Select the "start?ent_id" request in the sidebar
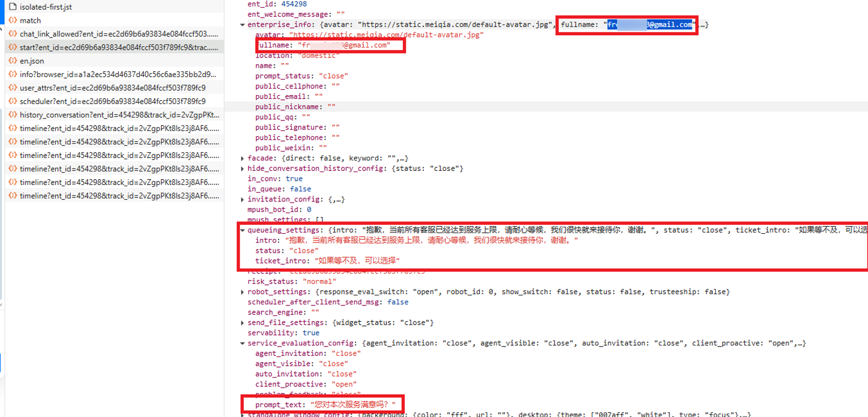This screenshot has width=868, height=417. 112,47
